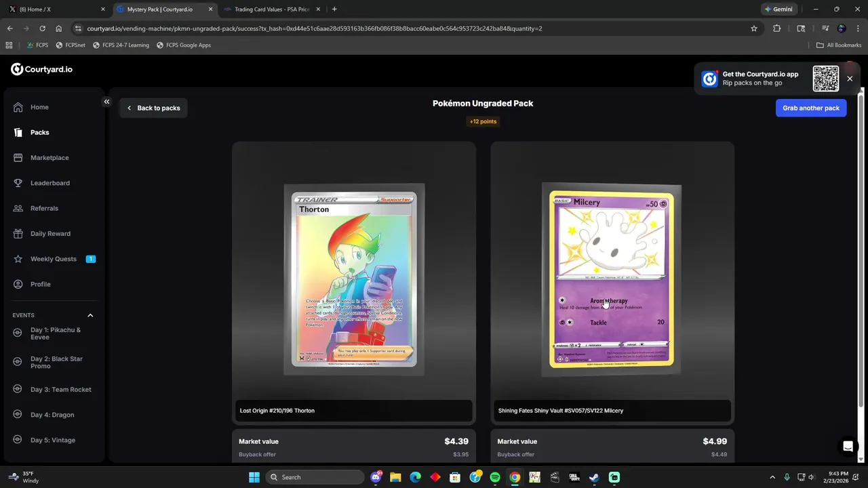The height and width of the screenshot is (488, 868).
Task: Dismiss the Courtyard.io app banner
Action: [x=850, y=79]
